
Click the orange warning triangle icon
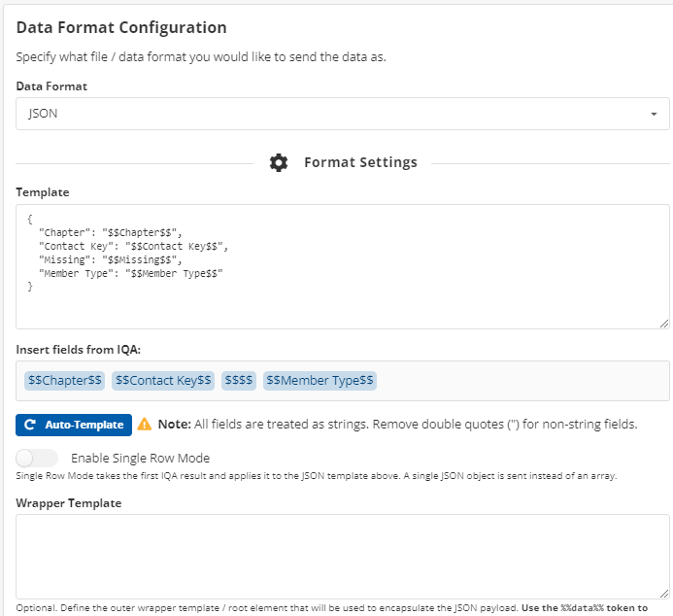(x=145, y=425)
